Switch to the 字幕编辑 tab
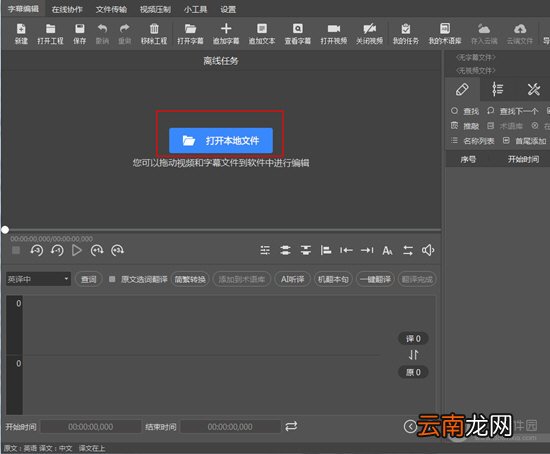Screen dimensions: 550x454 (x=23, y=9)
